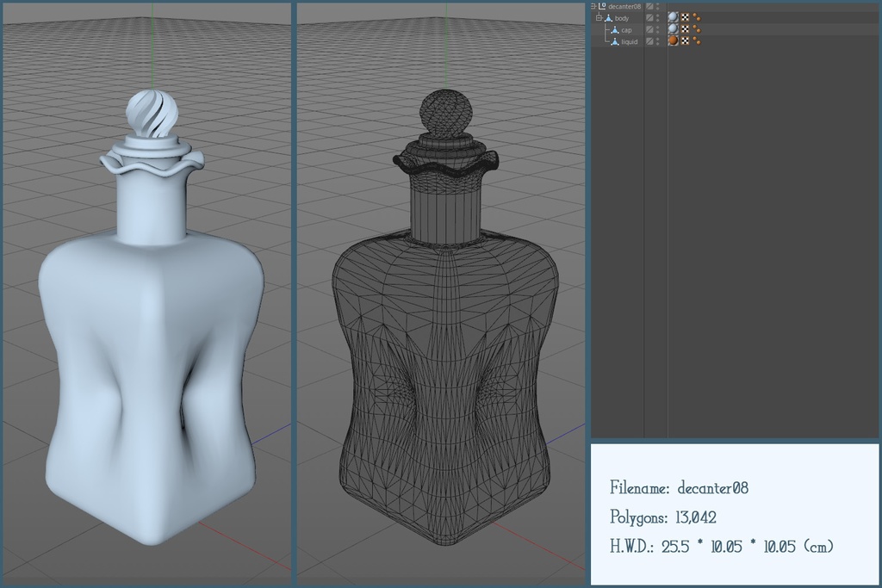Select the cap object in the tree

(627, 30)
